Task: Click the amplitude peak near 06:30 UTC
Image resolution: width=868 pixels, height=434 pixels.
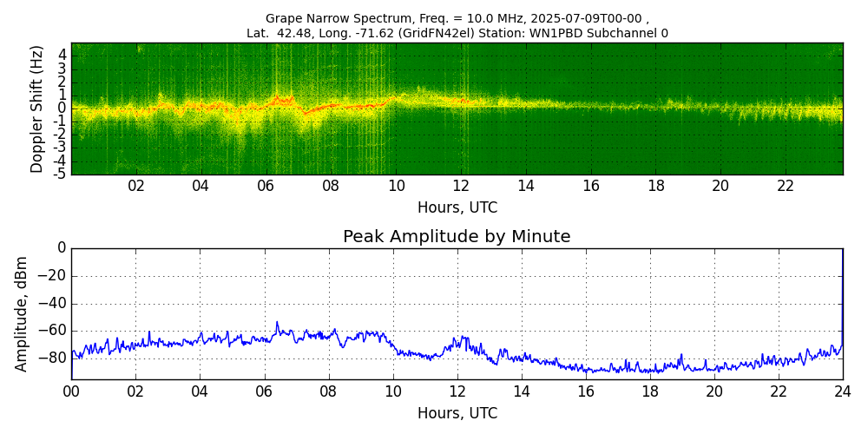Action: coord(278,323)
